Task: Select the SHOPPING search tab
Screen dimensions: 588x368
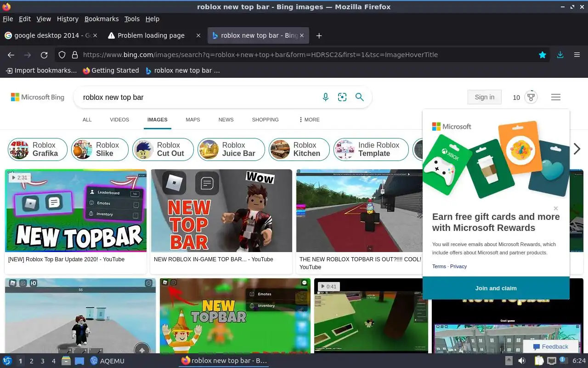Action: click(x=265, y=120)
